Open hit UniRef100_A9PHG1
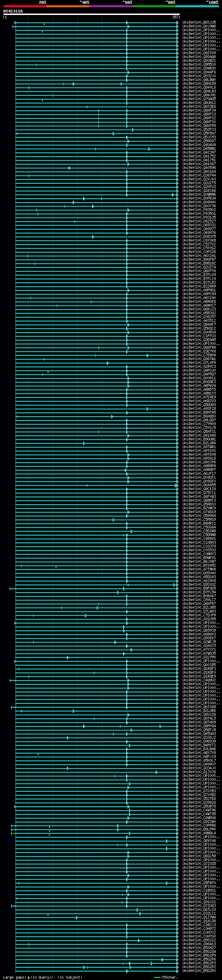 point(199,290)
